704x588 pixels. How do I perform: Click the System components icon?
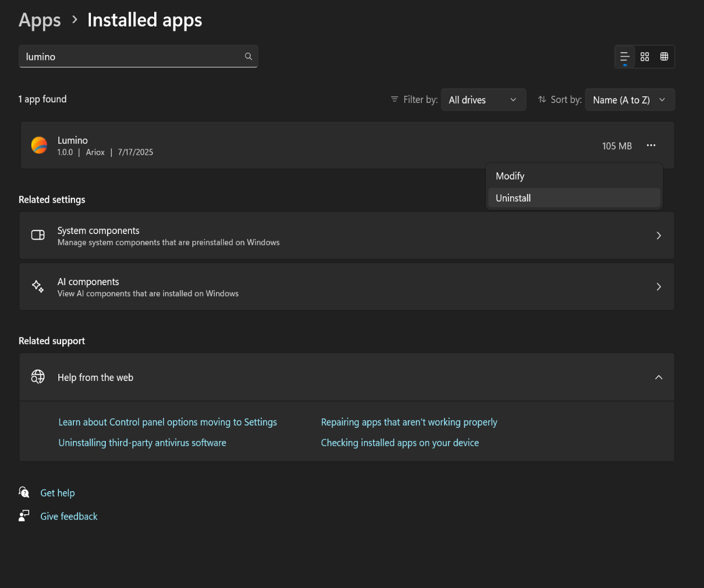38,235
